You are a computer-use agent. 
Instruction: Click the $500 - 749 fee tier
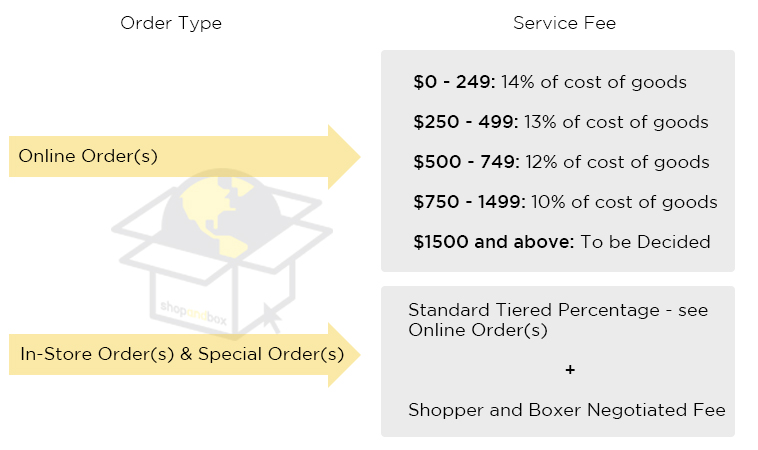560,162
